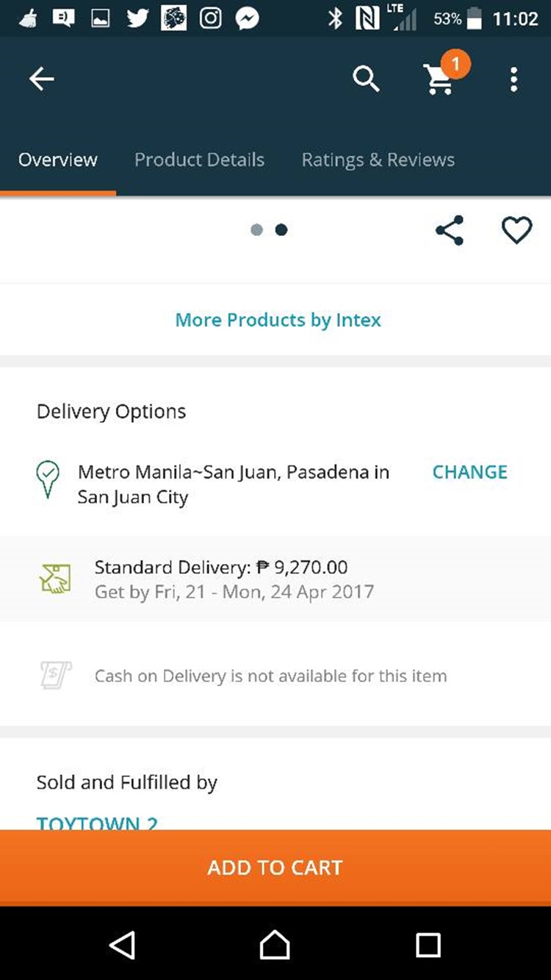
Task: Open the TOYTOWN 2 seller link
Action: 98,823
